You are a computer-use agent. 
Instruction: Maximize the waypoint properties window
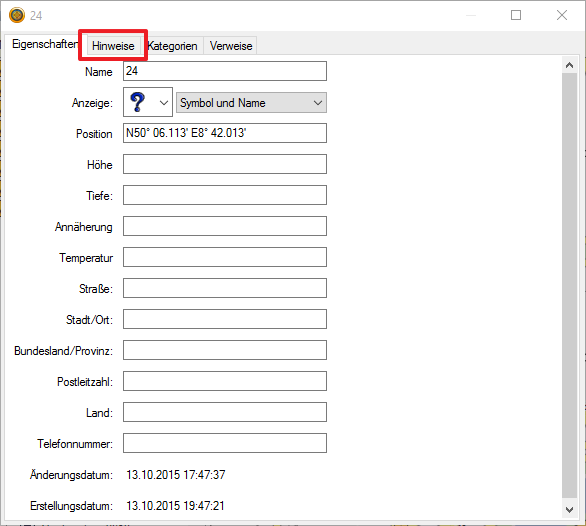(x=516, y=15)
